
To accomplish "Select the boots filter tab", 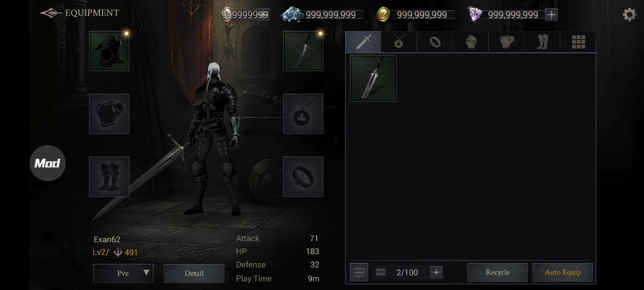I will (542, 42).
